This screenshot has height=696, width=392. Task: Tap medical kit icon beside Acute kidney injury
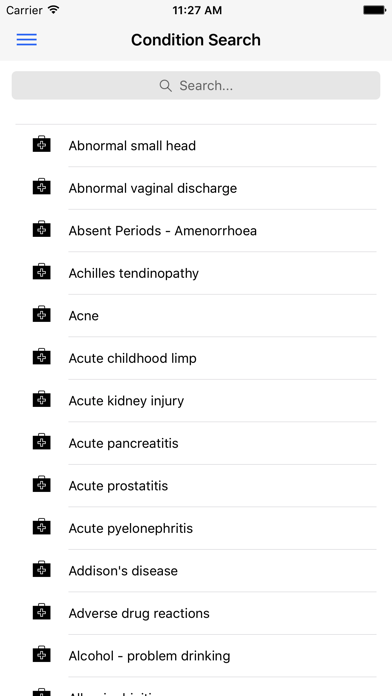42,399
